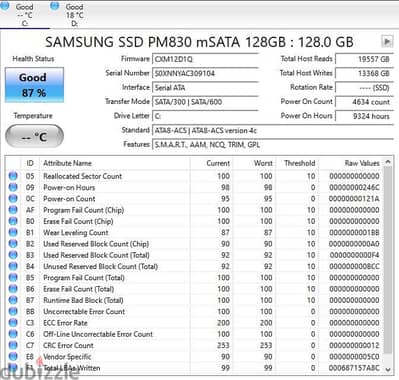Select status icon of Reallocated Sector Count

point(13,176)
